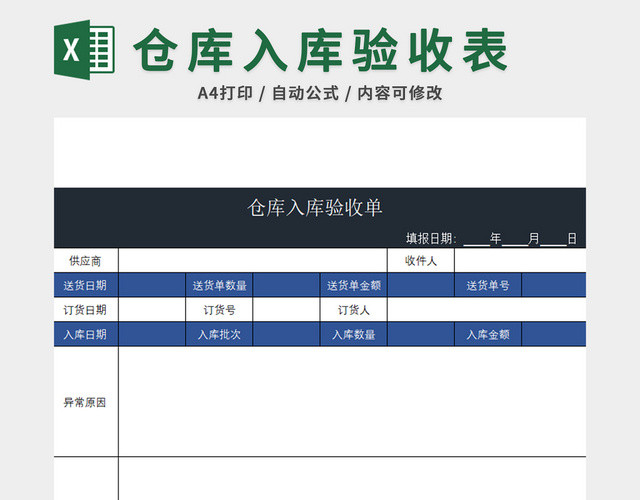Click the 填报日期 label

click(430, 238)
